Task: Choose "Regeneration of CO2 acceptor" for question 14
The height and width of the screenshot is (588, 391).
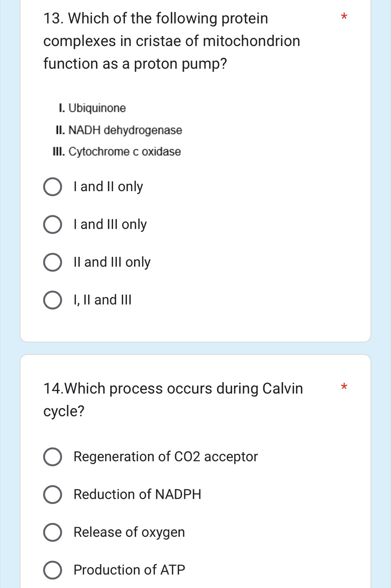Action: [53, 457]
